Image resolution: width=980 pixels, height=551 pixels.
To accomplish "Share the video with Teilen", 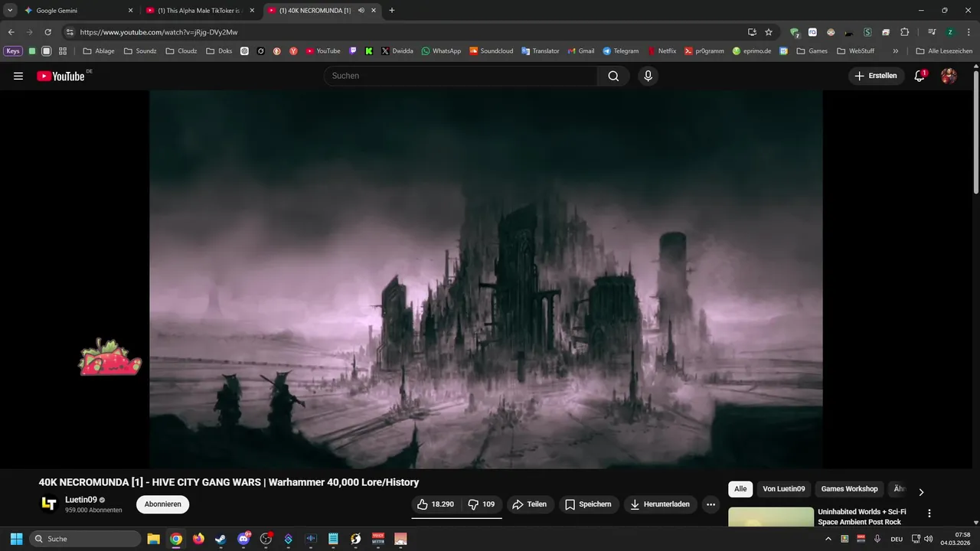I will (x=530, y=504).
